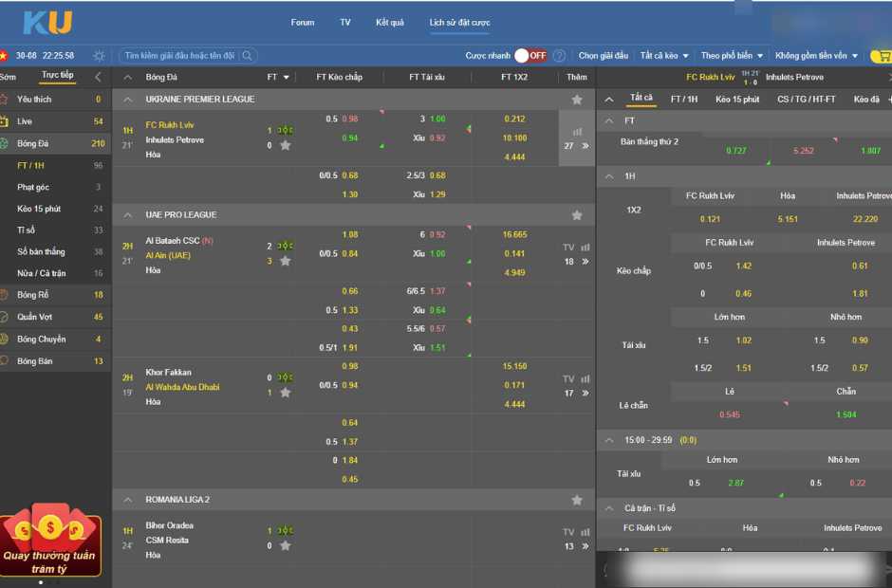Open statistics chart for Khor Fakkan match
Viewport: 892px width, 588px height.
click(x=585, y=379)
